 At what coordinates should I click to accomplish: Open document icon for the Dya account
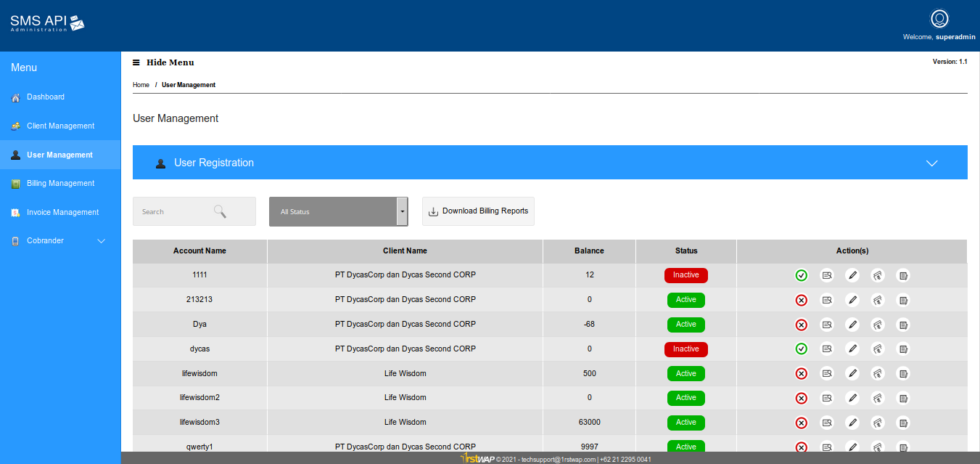click(902, 325)
